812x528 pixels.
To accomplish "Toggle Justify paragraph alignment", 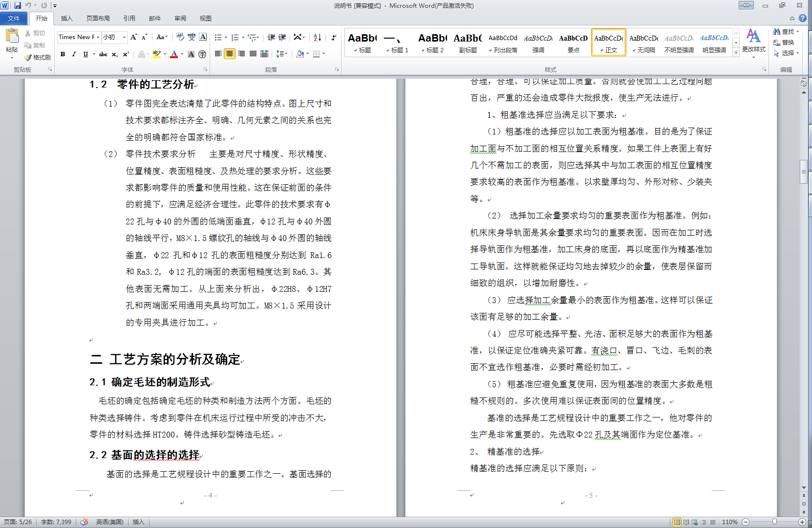I will click(x=253, y=54).
